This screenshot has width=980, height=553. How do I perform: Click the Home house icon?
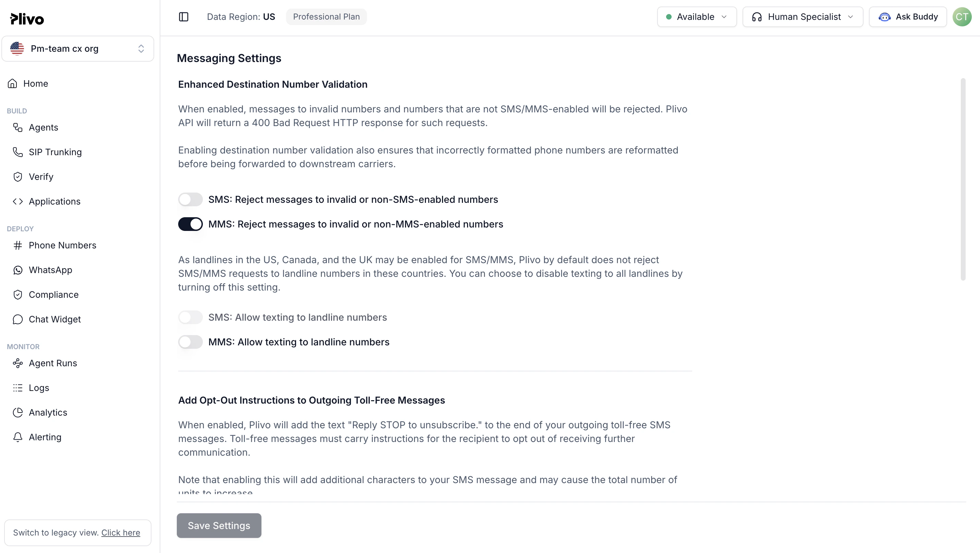coord(13,83)
